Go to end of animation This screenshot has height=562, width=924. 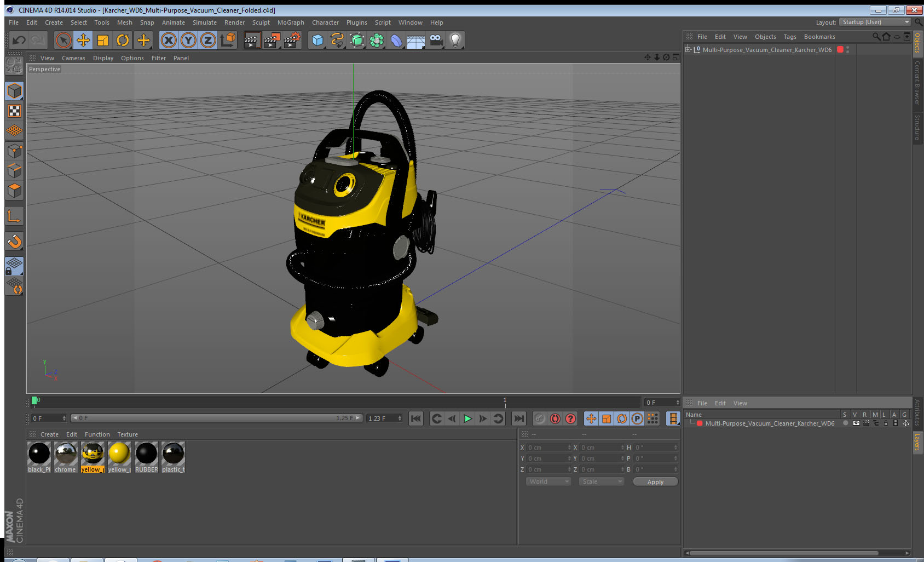[519, 418]
